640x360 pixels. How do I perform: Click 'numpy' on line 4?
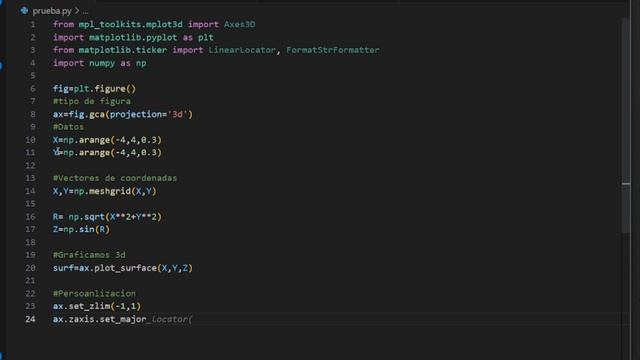coord(102,63)
